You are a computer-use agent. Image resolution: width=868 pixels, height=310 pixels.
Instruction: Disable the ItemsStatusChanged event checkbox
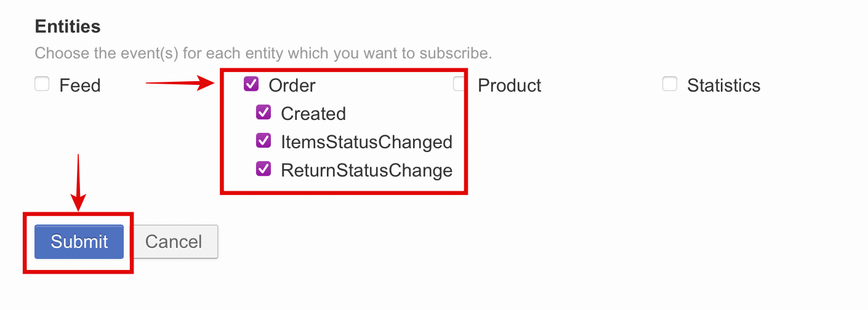(x=263, y=141)
